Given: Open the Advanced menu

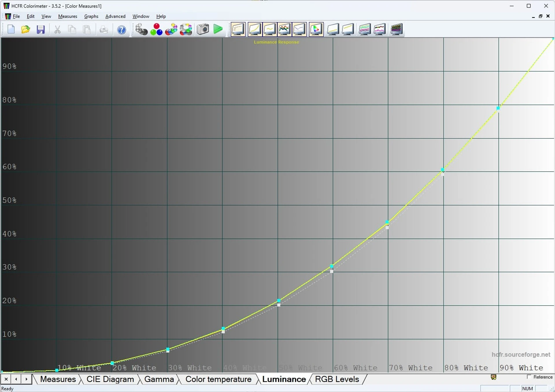Looking at the screenshot, I should 115,16.
